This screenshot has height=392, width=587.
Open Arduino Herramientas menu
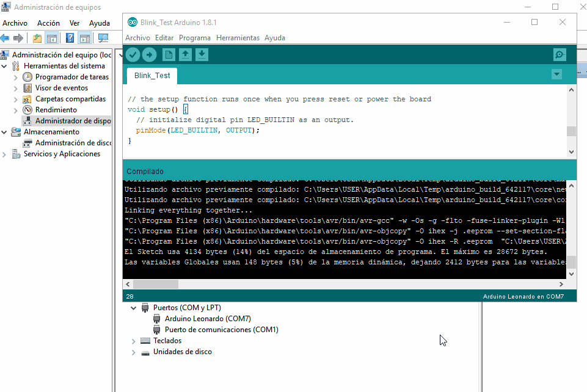[238, 38]
